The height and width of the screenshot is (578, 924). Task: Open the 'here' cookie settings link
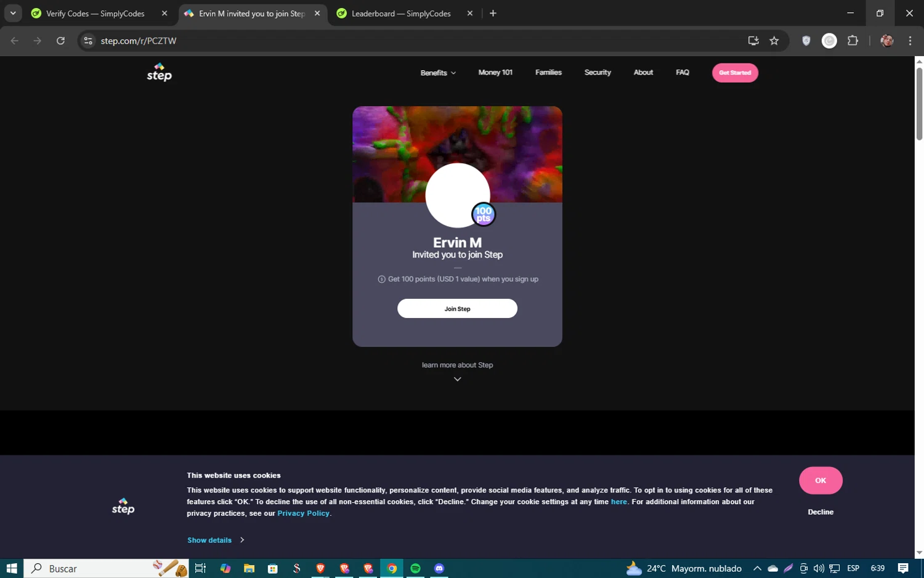(x=619, y=502)
